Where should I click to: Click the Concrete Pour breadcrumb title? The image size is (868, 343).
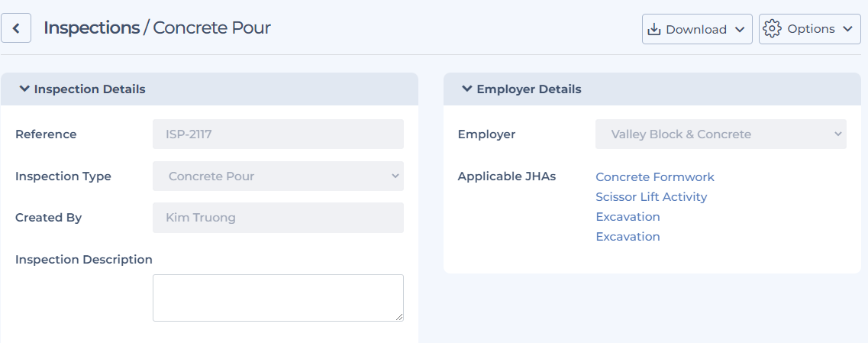click(211, 28)
